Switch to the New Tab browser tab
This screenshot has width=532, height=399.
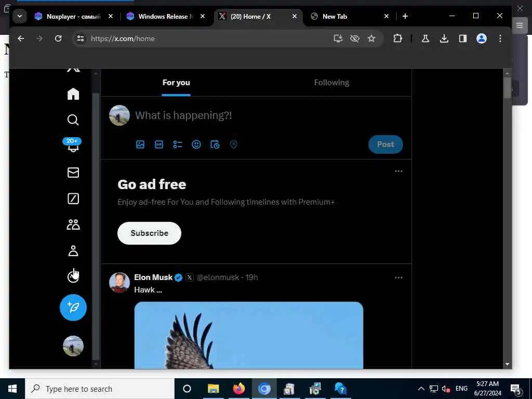pyautogui.click(x=350, y=16)
